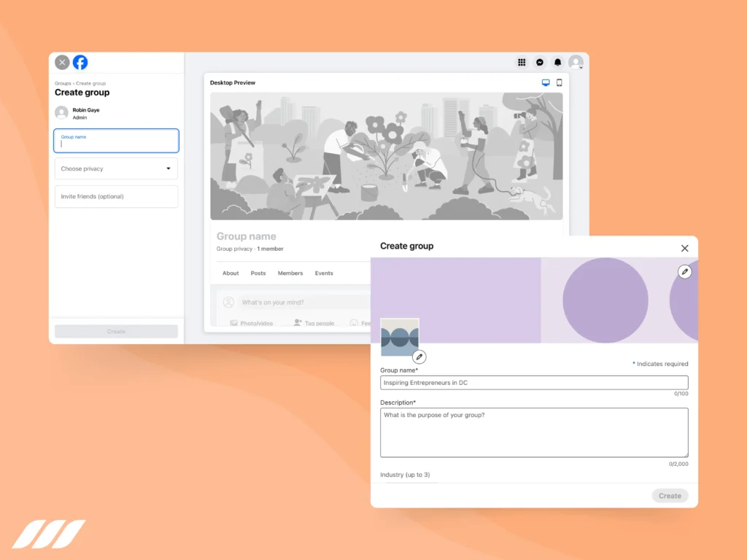Switch preview to desktop view

point(546,82)
